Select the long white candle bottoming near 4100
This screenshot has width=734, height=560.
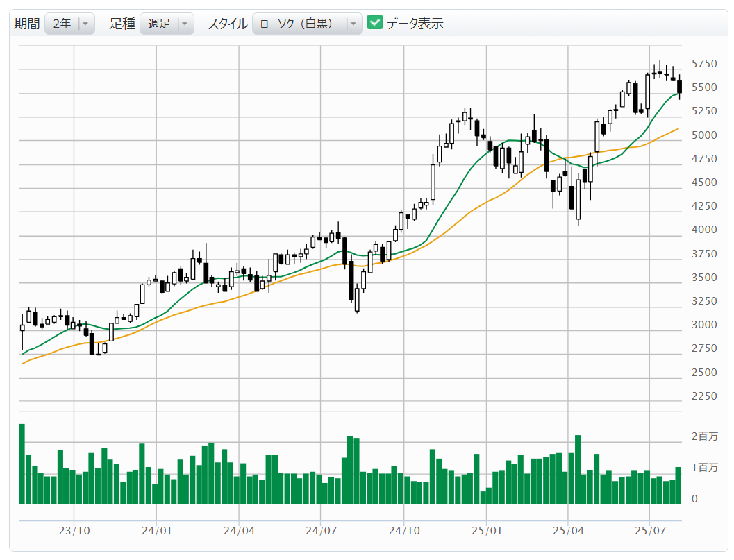(578, 199)
